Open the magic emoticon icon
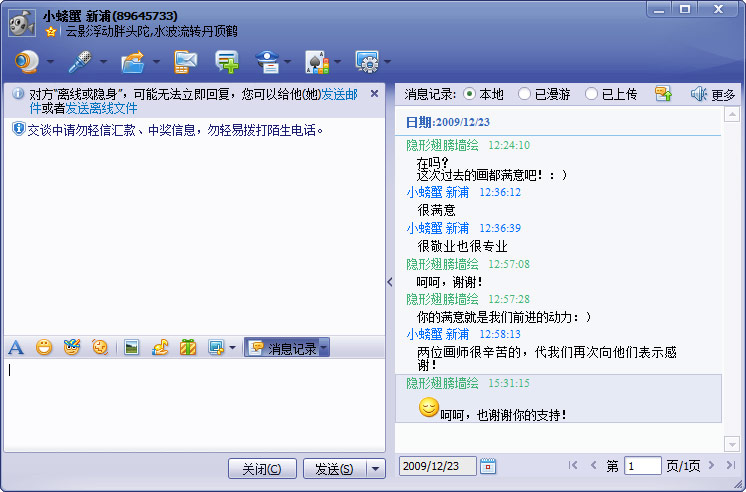The image size is (746, 492). tap(72, 347)
